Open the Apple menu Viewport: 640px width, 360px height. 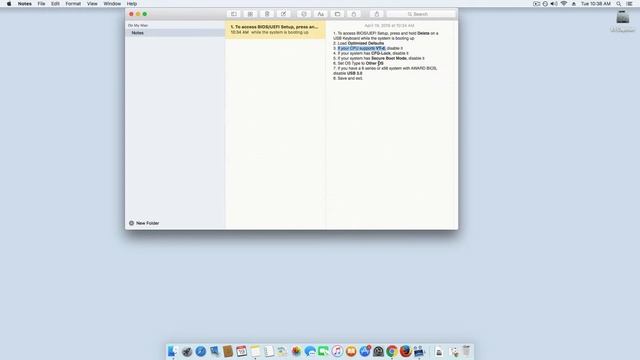(x=9, y=3)
